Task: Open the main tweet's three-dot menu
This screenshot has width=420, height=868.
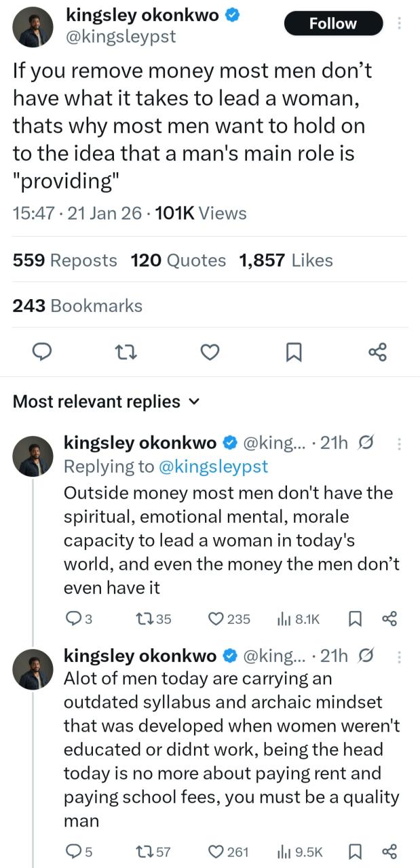Action: 399,24
